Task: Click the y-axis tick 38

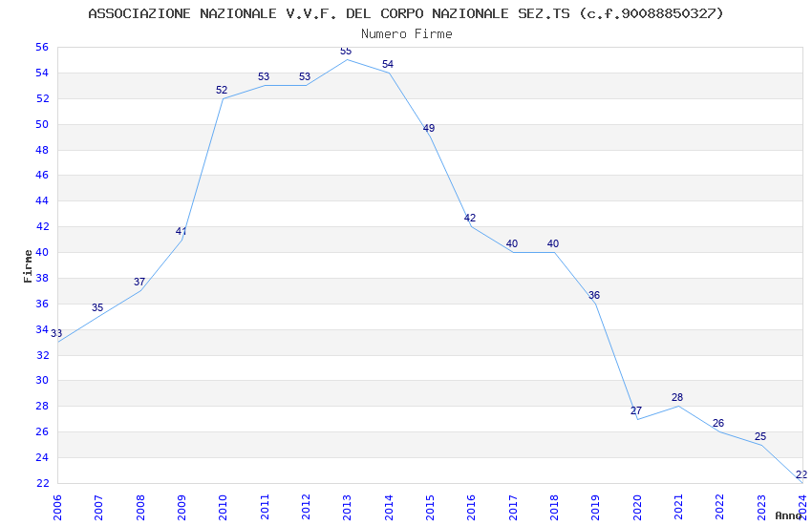Action: coord(42,278)
